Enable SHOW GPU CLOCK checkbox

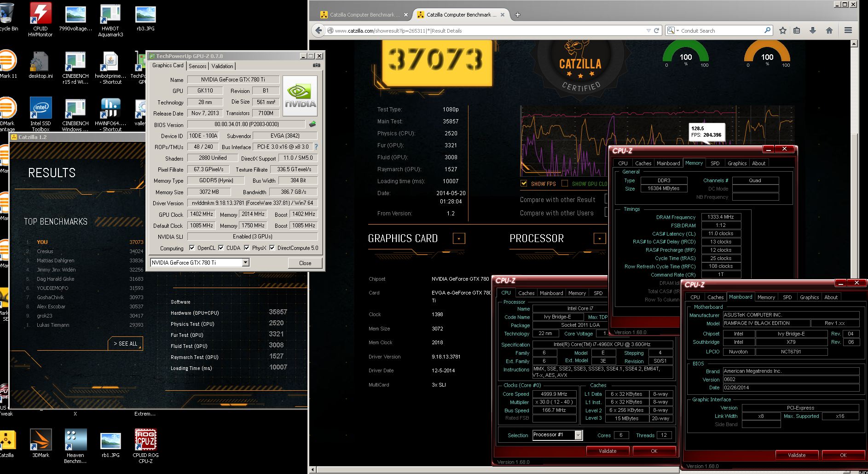tap(565, 183)
